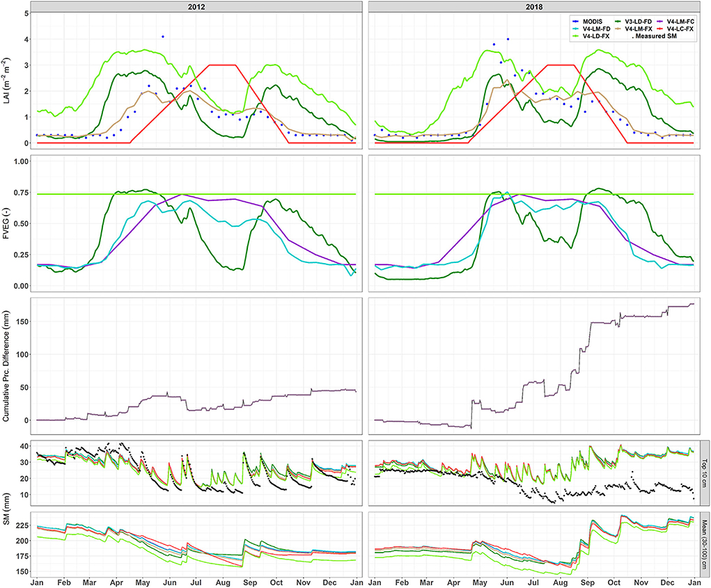The width and height of the screenshot is (711, 588).
Task: Click the 3 tick on the LAI axis
Action: [x=26, y=65]
